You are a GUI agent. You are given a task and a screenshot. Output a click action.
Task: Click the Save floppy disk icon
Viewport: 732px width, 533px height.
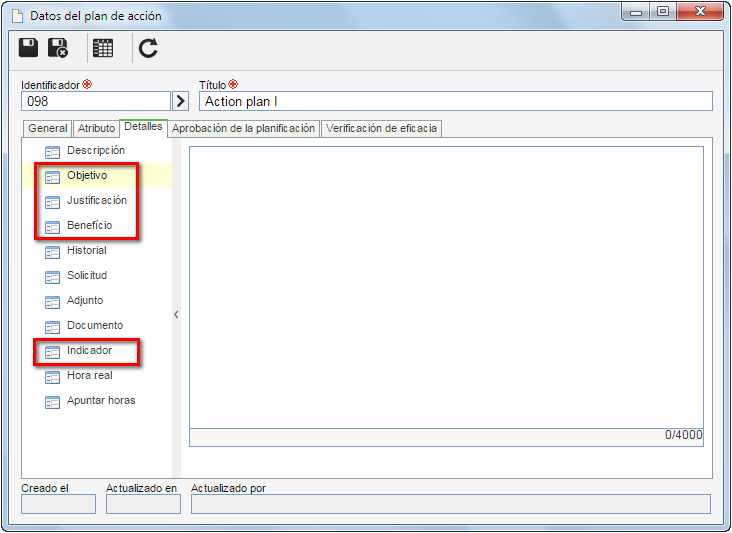28,48
